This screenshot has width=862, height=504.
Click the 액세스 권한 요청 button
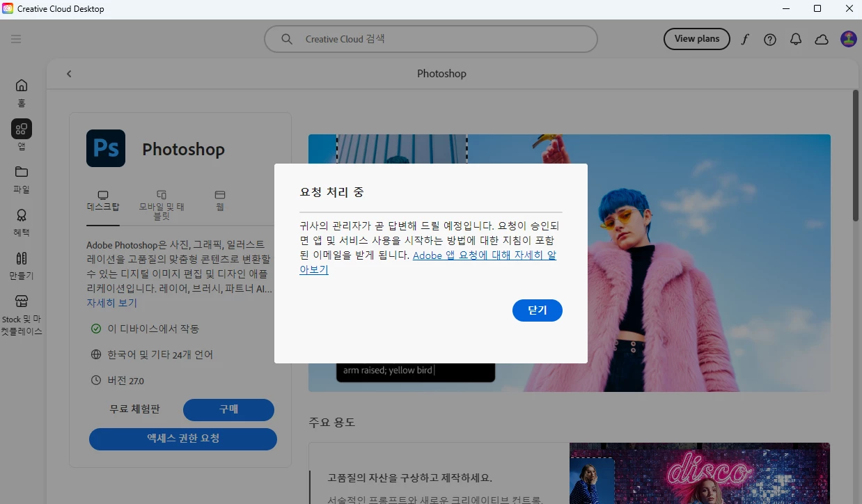[183, 439]
